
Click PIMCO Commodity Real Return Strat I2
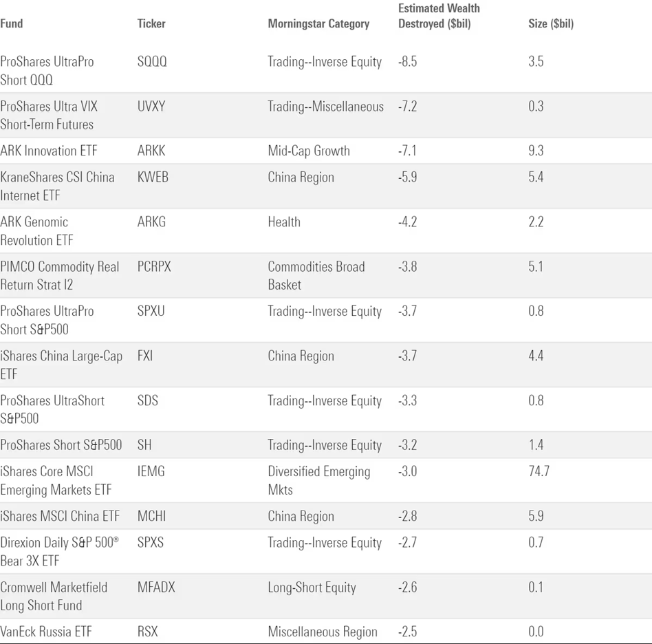(59, 275)
